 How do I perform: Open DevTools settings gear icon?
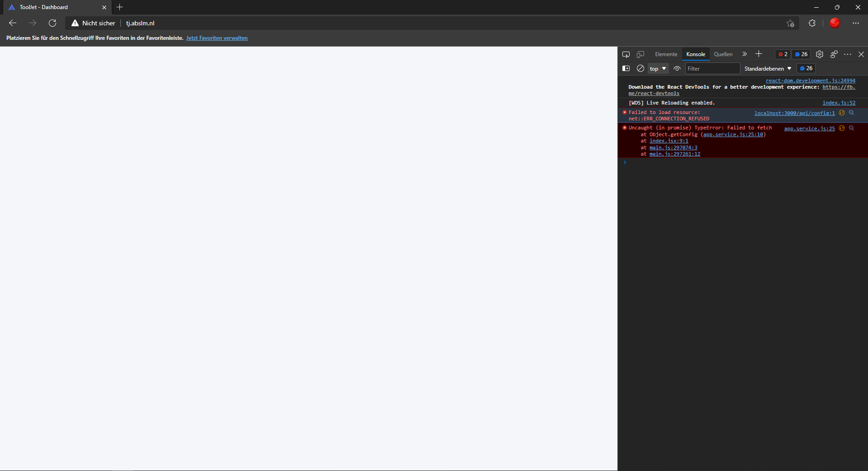[819, 54]
